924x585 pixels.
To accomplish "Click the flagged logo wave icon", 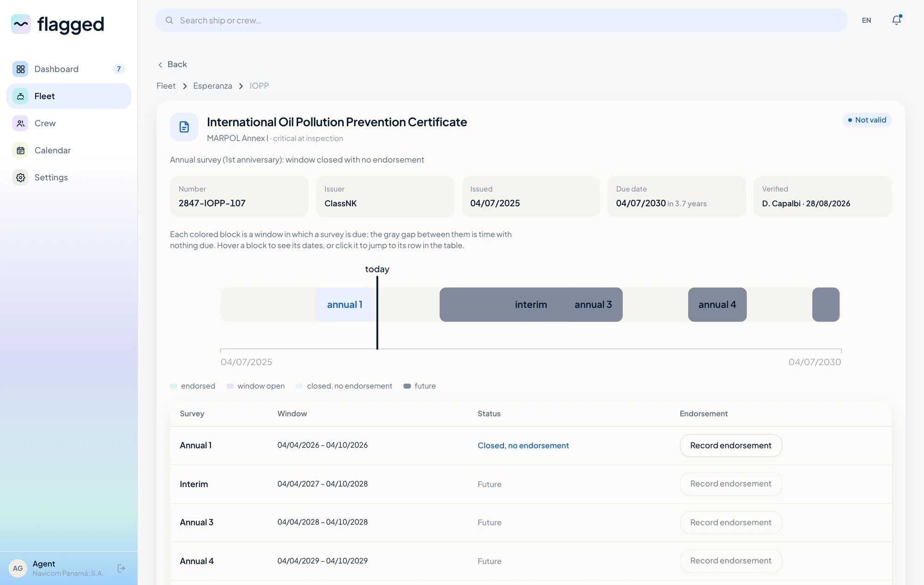I will click(x=21, y=24).
